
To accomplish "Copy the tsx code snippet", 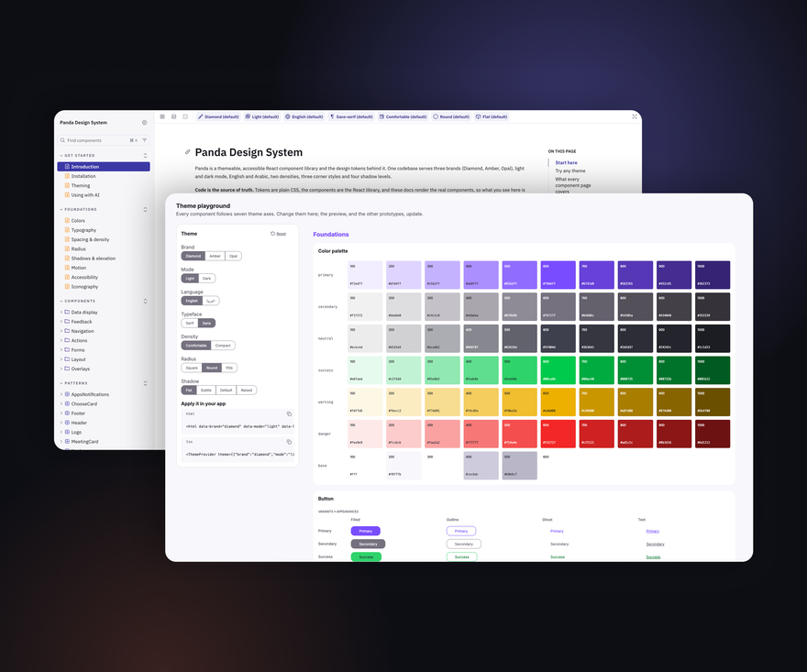I will (289, 442).
